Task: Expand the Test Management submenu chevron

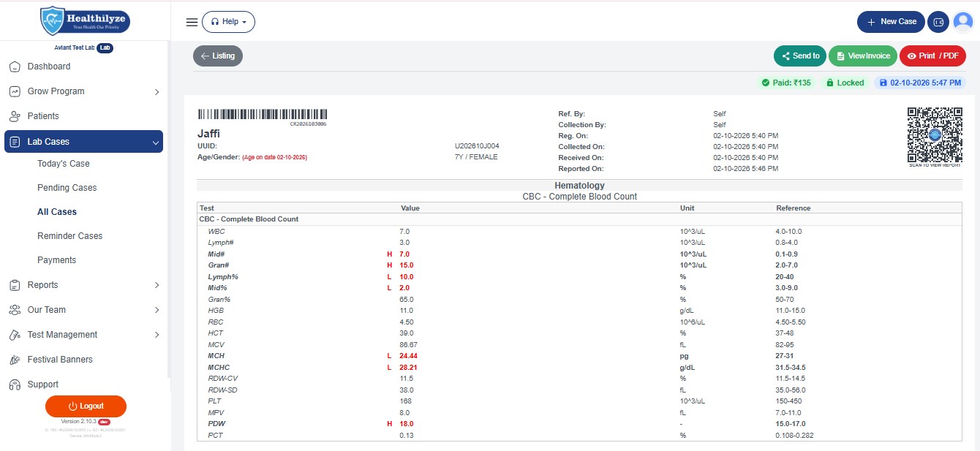Action: click(x=157, y=335)
